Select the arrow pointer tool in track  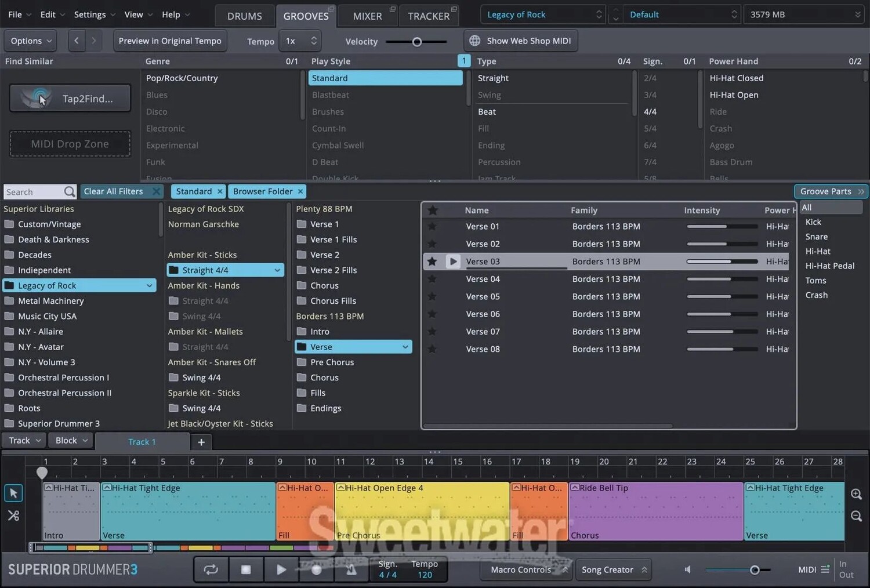pyautogui.click(x=13, y=493)
